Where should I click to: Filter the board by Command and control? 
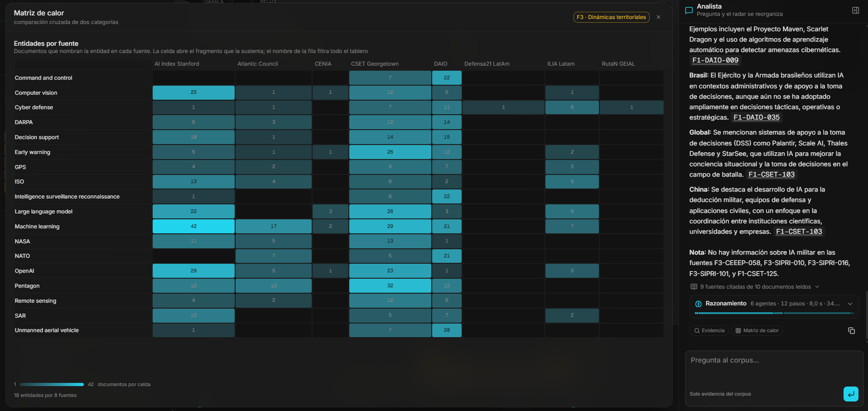pos(43,78)
